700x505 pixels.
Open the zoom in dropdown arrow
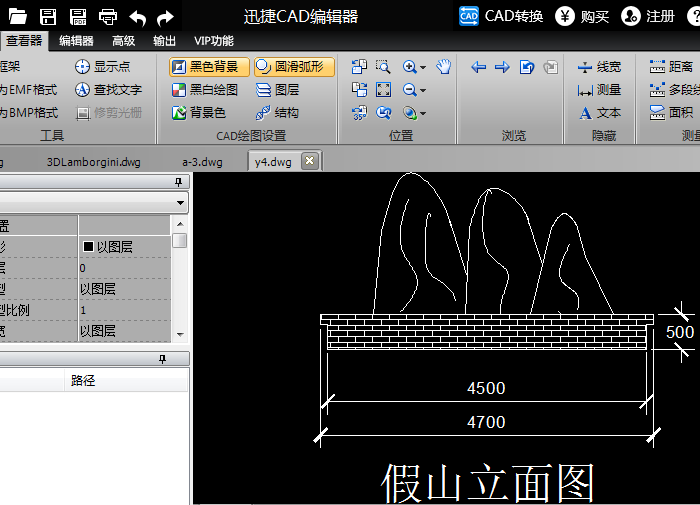[423, 67]
